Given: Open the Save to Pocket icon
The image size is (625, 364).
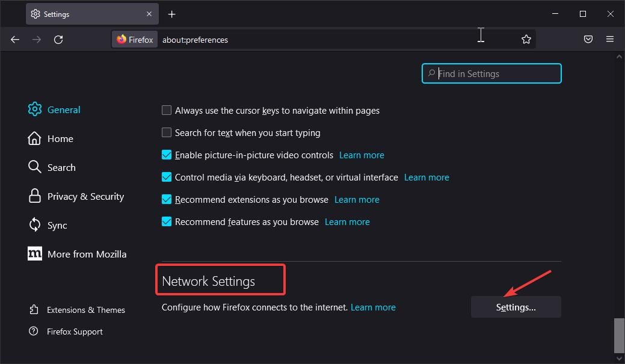Looking at the screenshot, I should coord(588,40).
